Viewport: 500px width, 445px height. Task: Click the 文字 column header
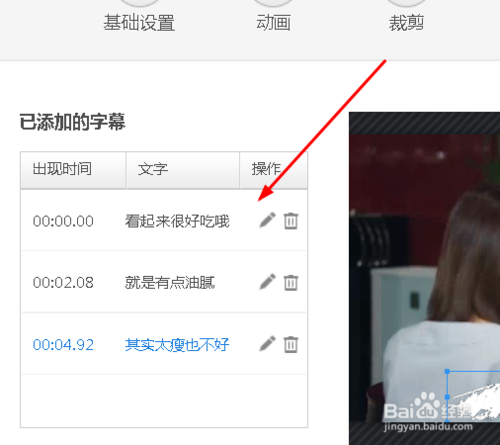[183, 170]
